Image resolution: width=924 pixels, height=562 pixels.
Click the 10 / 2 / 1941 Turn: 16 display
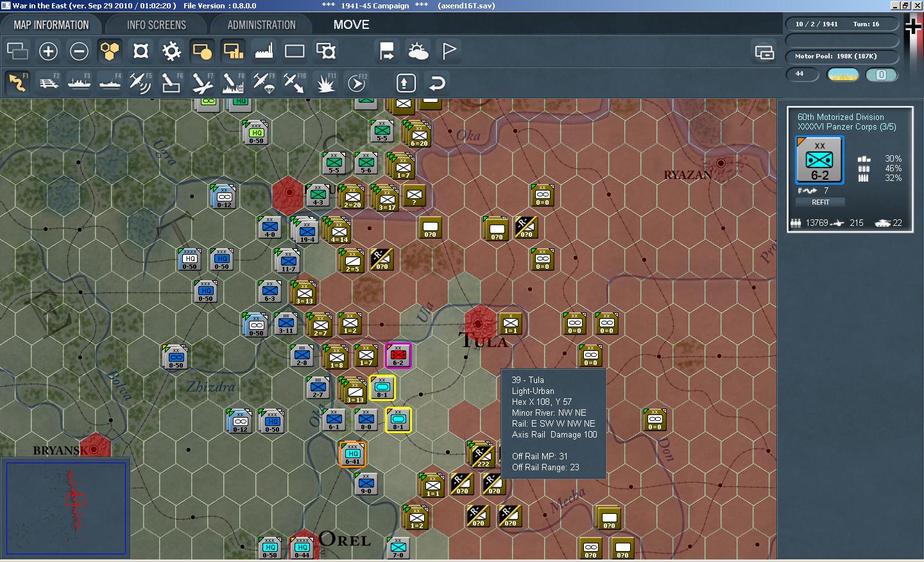click(842, 24)
